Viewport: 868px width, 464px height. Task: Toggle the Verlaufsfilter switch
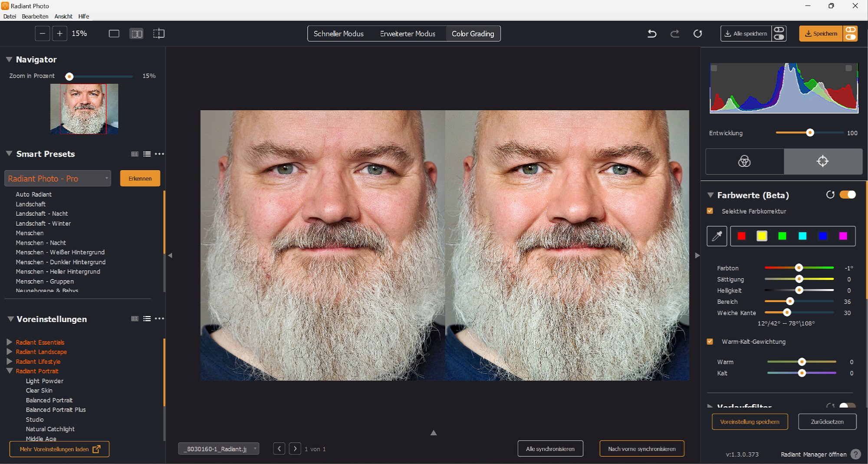847,405
